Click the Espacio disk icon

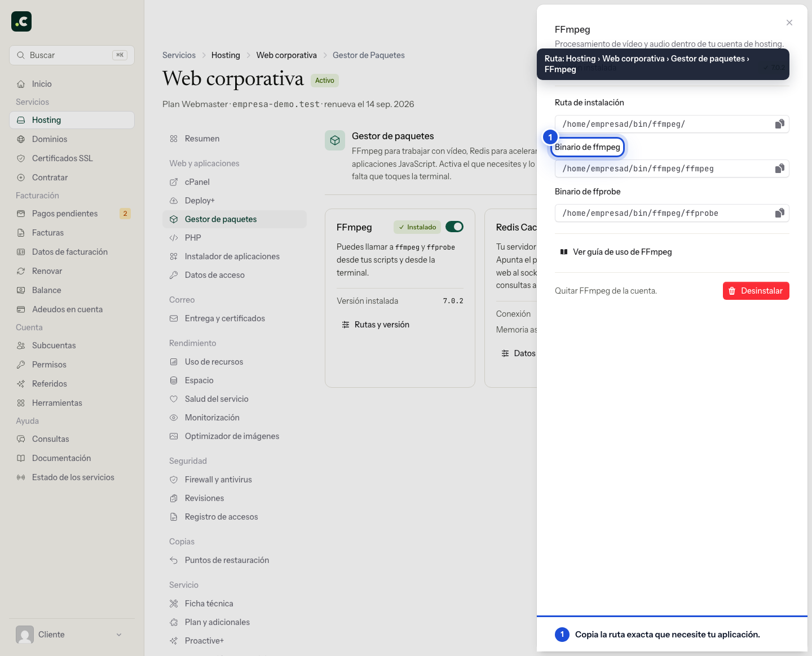pos(174,380)
